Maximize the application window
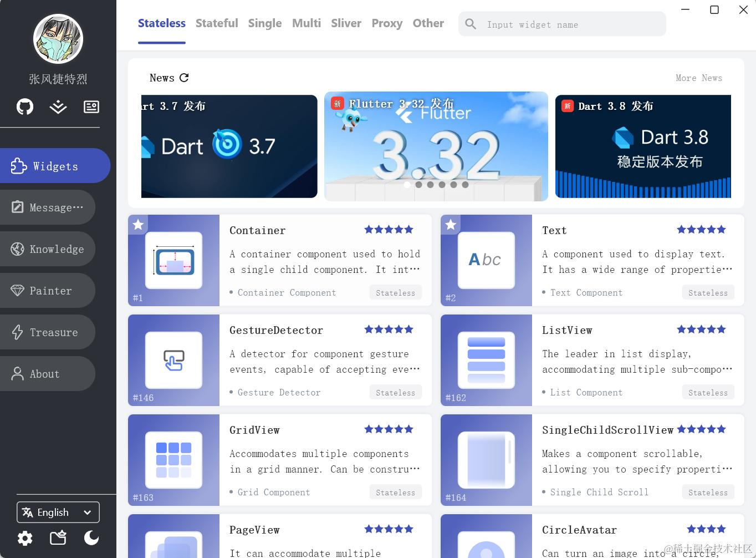The width and height of the screenshot is (756, 558). tap(714, 10)
